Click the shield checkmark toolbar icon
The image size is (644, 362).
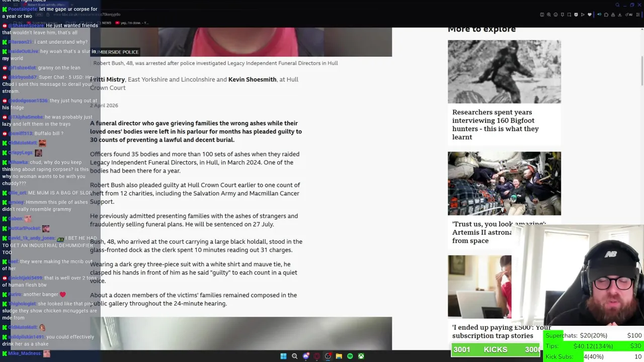576,15
